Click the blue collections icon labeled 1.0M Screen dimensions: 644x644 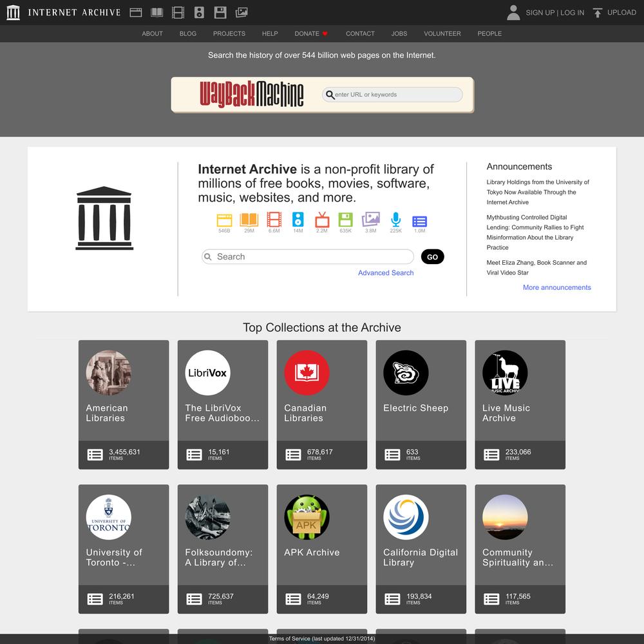(419, 222)
